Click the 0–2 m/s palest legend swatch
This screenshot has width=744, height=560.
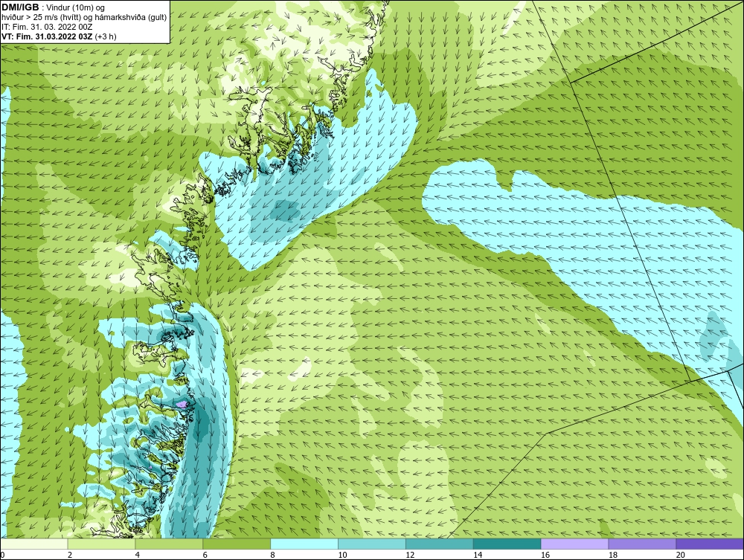point(34,544)
